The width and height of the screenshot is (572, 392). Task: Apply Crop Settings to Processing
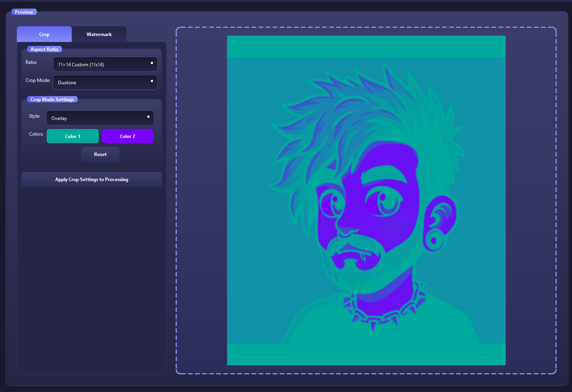pyautogui.click(x=91, y=179)
